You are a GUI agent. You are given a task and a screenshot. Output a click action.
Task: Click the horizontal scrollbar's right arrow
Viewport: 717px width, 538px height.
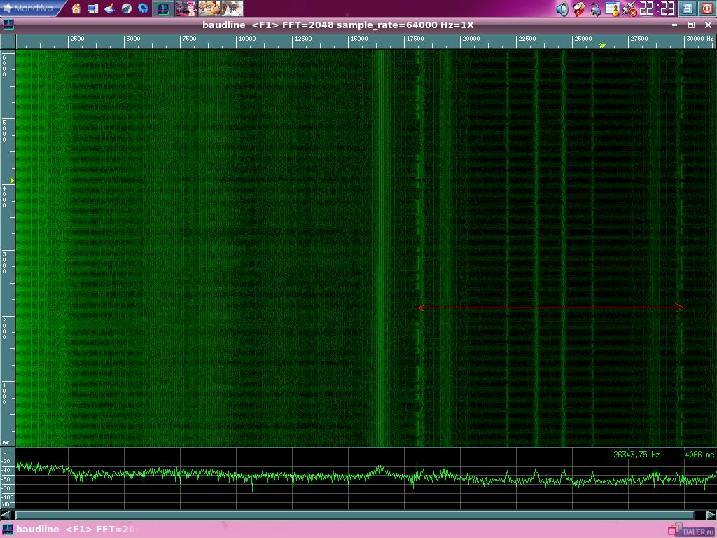(710, 515)
